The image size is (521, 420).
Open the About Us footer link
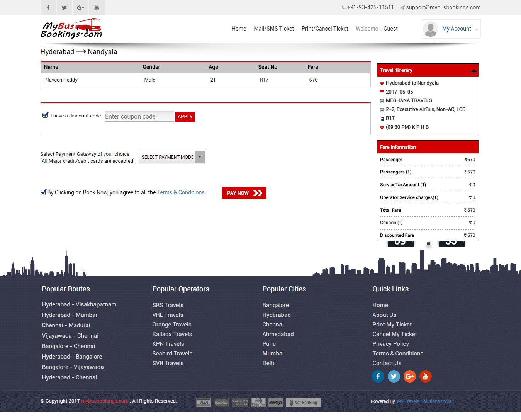[384, 315]
